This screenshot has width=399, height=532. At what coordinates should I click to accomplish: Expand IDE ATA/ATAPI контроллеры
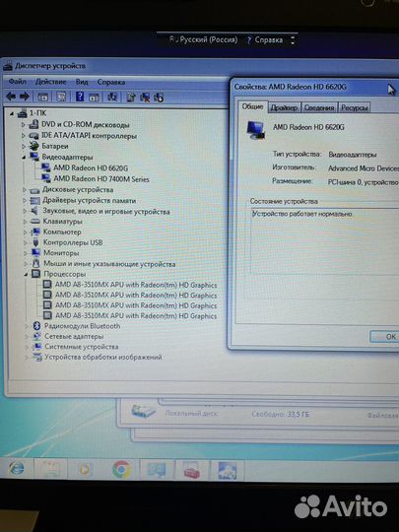coord(23,136)
